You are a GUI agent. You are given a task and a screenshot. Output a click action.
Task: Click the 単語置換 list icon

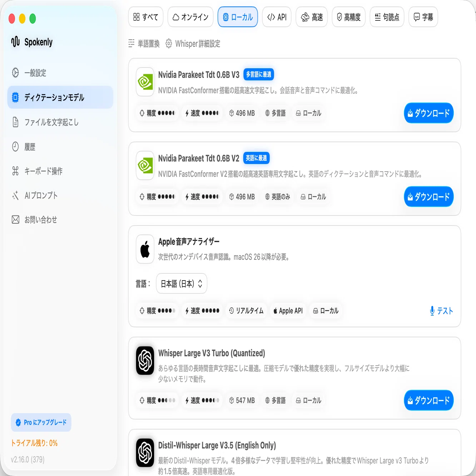click(132, 44)
